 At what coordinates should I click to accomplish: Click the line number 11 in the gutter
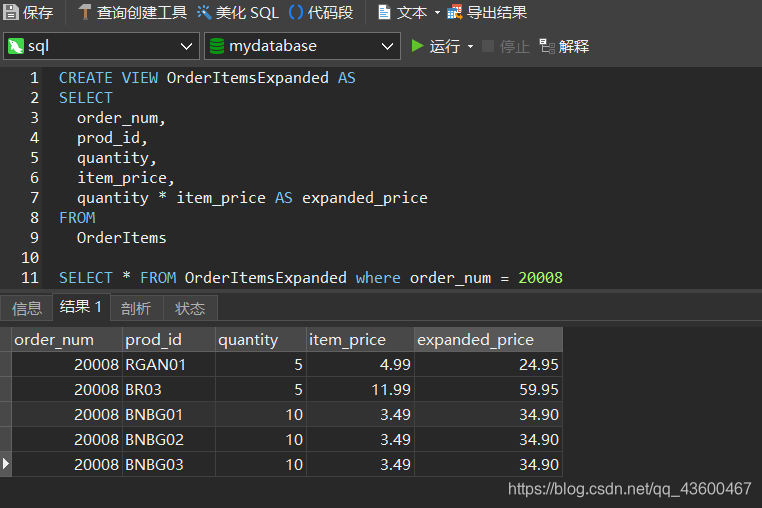click(x=30, y=278)
